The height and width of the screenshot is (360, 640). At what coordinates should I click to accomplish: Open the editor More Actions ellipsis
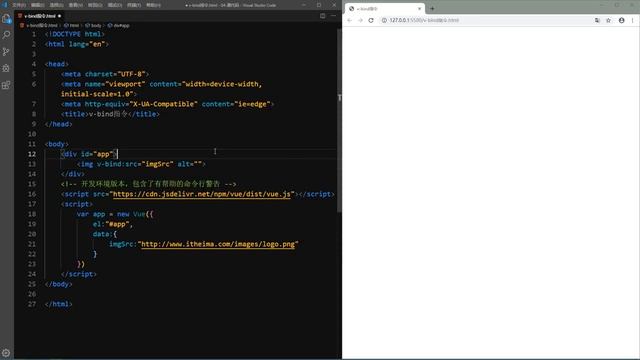point(333,16)
